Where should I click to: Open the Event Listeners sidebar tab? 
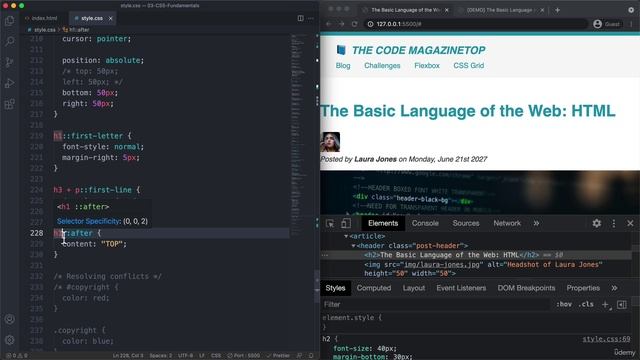tap(461, 288)
